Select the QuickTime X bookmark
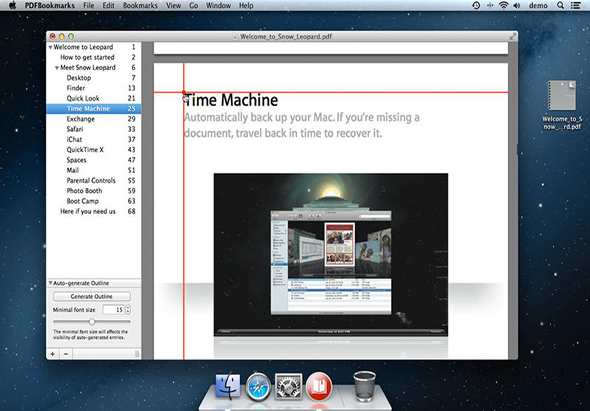Screen dimensions: 590x411 click(93, 150)
